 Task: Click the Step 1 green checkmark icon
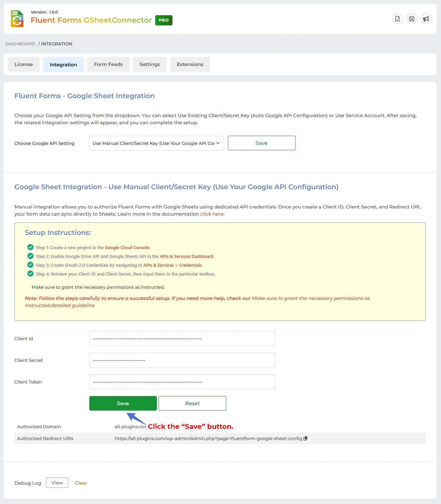pyautogui.click(x=30, y=247)
